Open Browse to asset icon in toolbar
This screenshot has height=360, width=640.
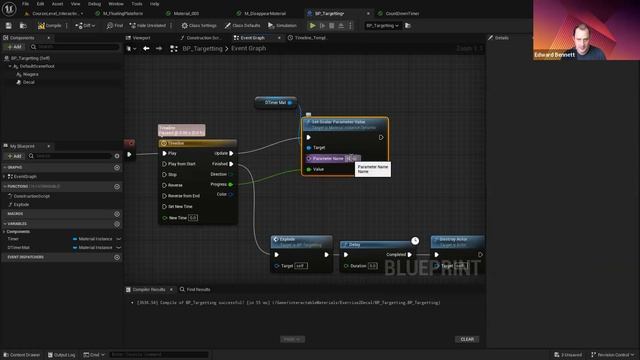tap(23, 26)
